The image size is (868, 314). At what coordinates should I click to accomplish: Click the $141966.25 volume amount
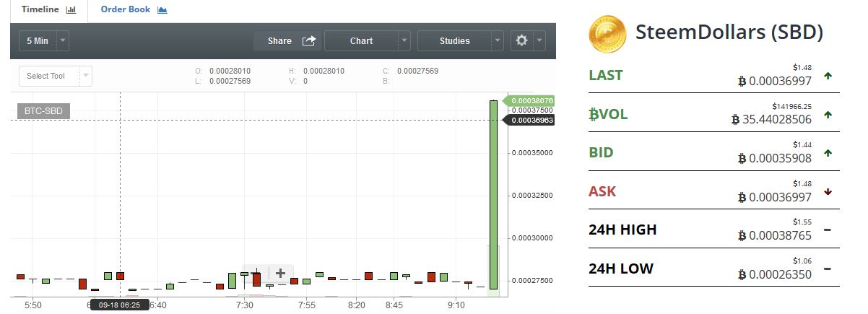pos(791,105)
